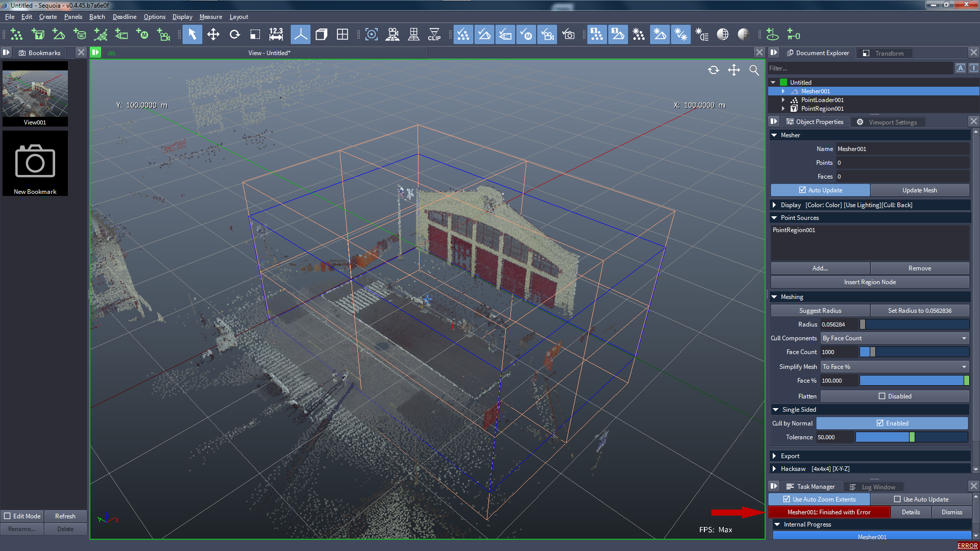The width and height of the screenshot is (980, 551).
Task: Select the zoom tool in viewport
Action: pos(754,69)
